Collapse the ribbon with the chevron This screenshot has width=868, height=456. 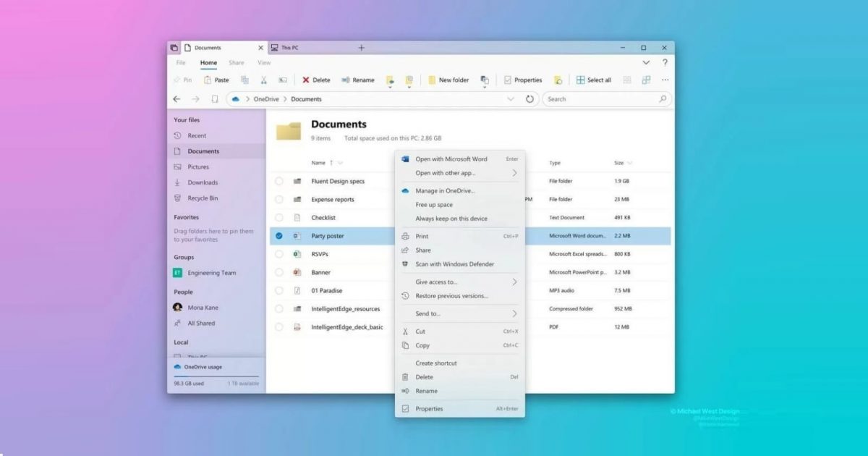(x=646, y=63)
